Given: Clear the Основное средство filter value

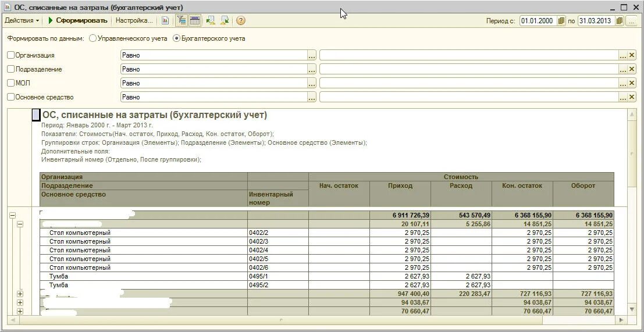Looking at the screenshot, I should [632, 97].
